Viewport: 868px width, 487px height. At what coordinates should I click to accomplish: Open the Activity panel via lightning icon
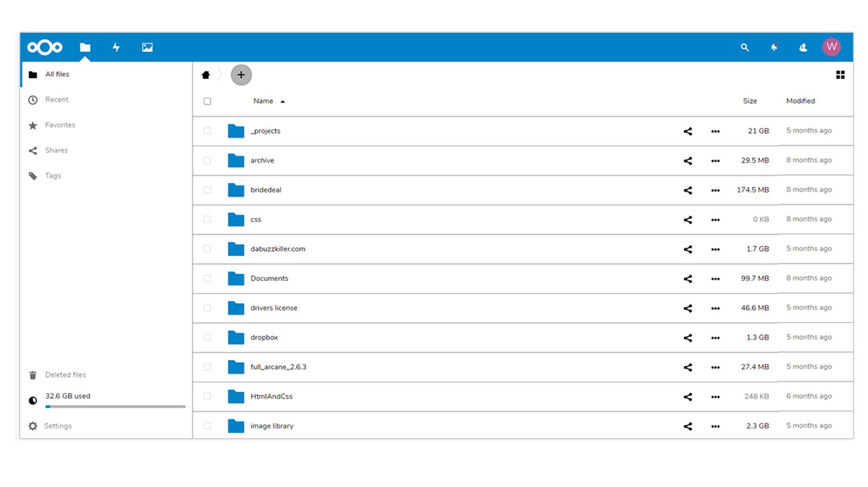pos(116,47)
